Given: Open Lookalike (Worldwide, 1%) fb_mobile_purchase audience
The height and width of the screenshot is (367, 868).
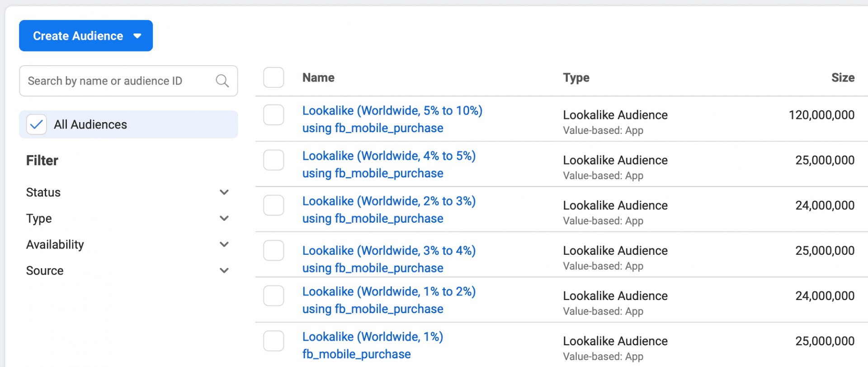Looking at the screenshot, I should coord(373,336).
